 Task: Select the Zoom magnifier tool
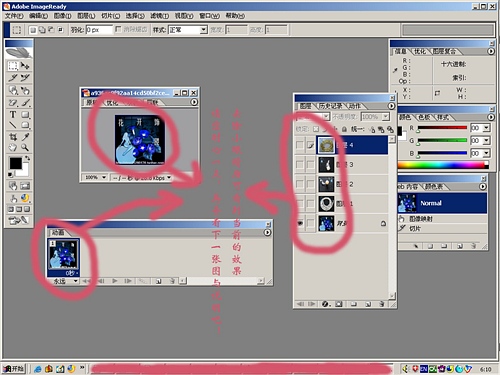[x=25, y=147]
